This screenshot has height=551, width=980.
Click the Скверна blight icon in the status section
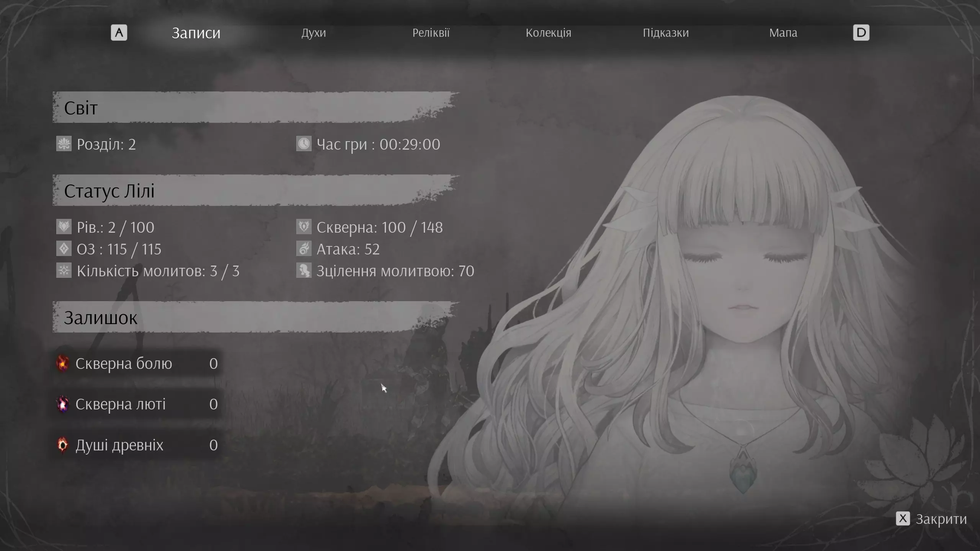(304, 227)
